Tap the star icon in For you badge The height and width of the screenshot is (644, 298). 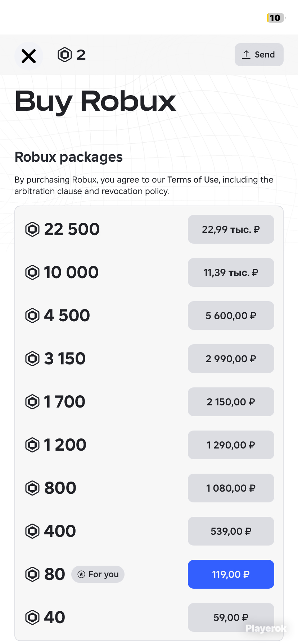coord(82,574)
